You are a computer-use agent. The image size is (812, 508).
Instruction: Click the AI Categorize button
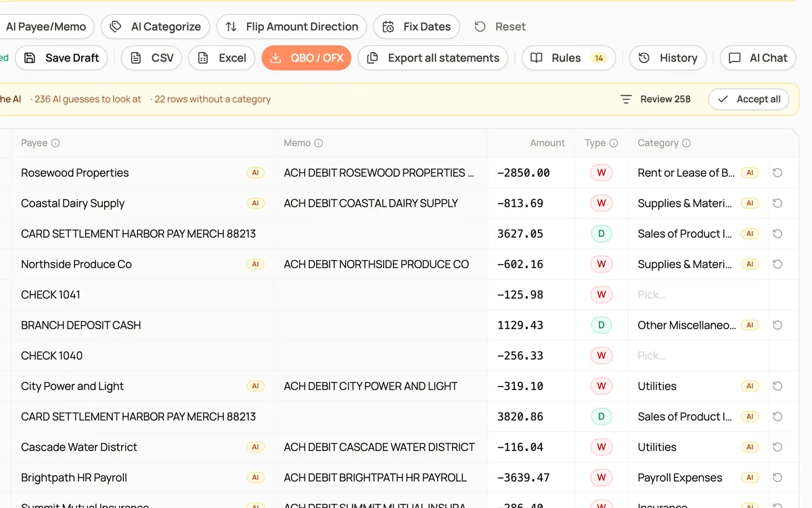click(x=156, y=26)
